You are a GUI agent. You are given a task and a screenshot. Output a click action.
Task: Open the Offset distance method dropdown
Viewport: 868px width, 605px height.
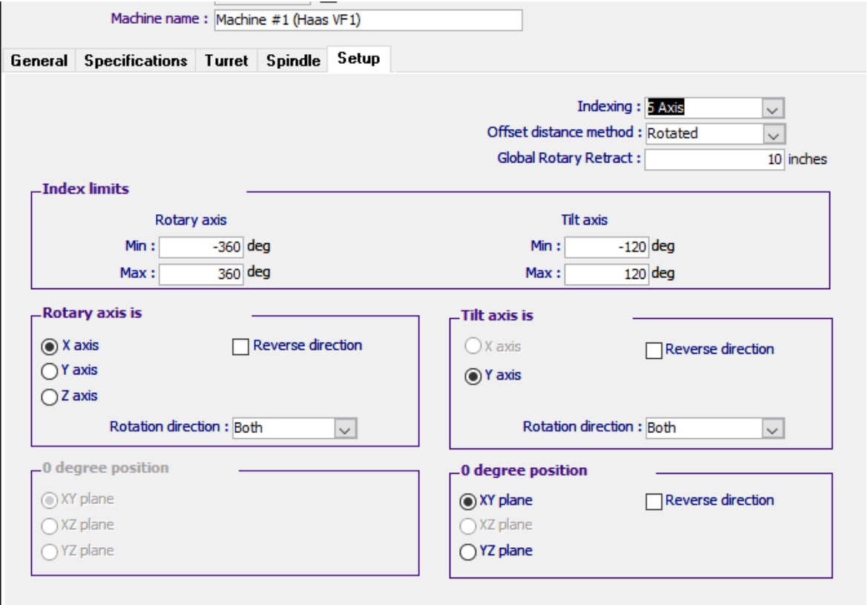pos(773,134)
